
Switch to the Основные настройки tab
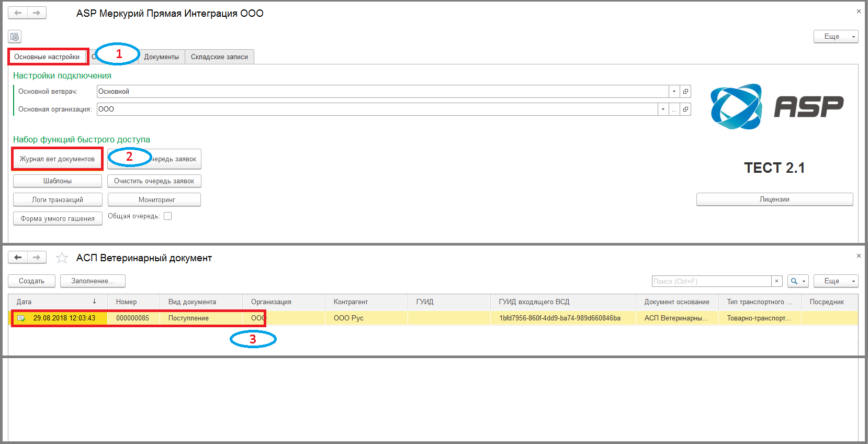[x=47, y=57]
